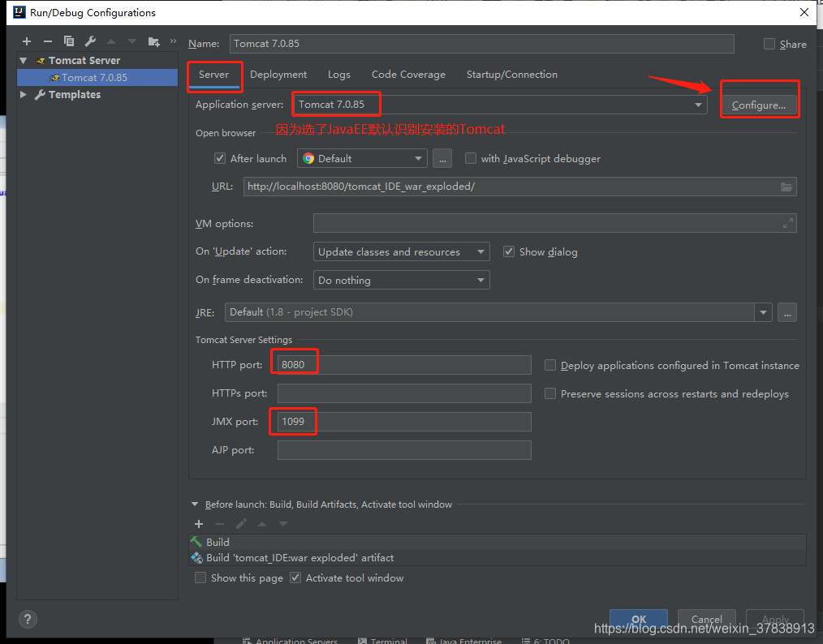
Task: Switch to Startup/Connection tab
Action: pos(512,75)
